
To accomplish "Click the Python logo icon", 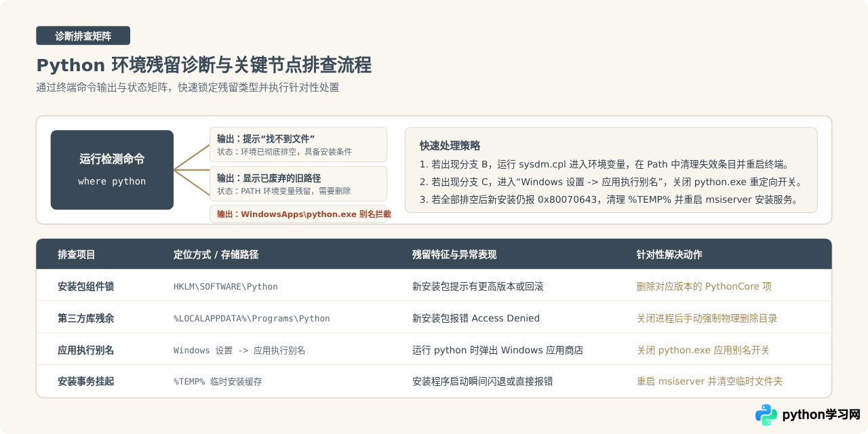I will pos(766,414).
